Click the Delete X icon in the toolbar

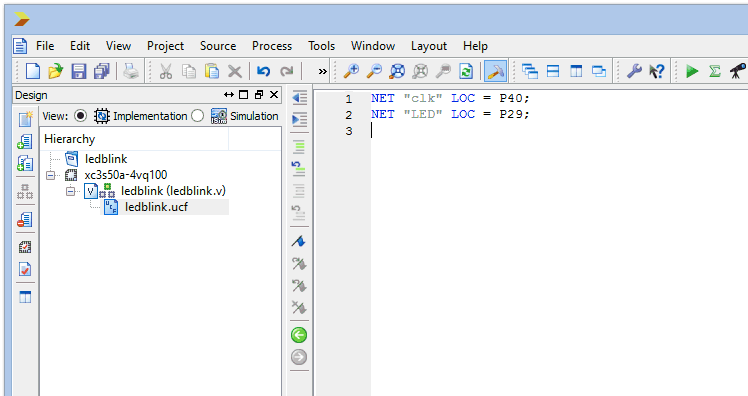coord(235,71)
